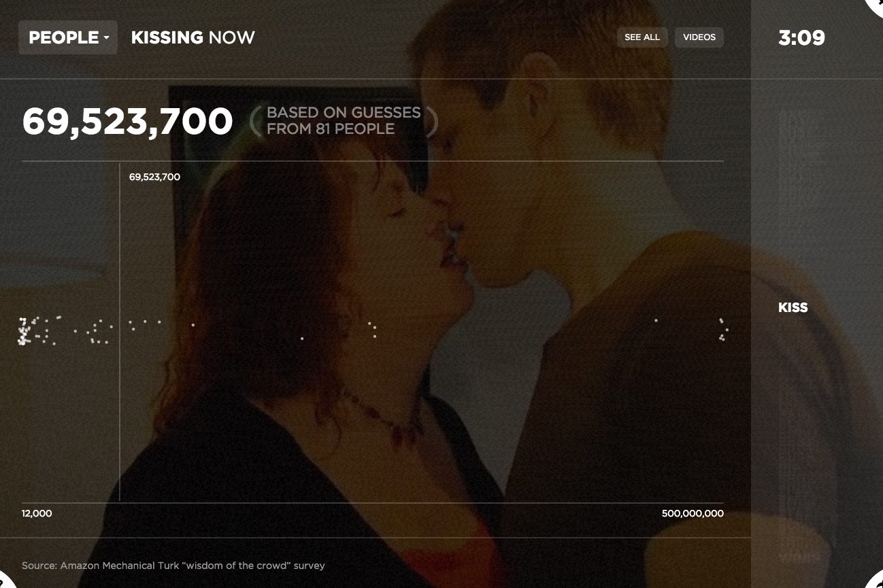Viewport: 883px width, 588px height.
Task: Open the VIDEOS view
Action: pos(699,37)
